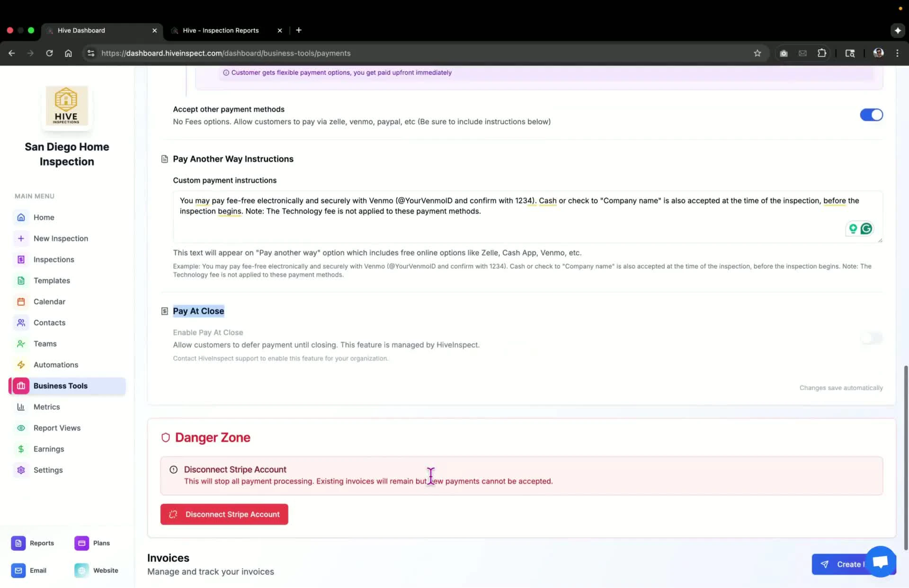The width and height of the screenshot is (909, 588).
Task: Open Calendar from the sidebar menu
Action: pyautogui.click(x=49, y=302)
